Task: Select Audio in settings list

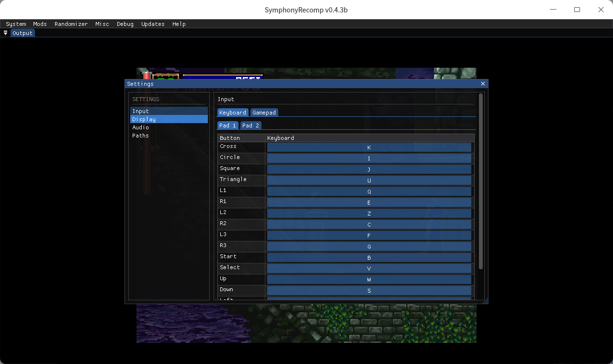Action: (169, 127)
